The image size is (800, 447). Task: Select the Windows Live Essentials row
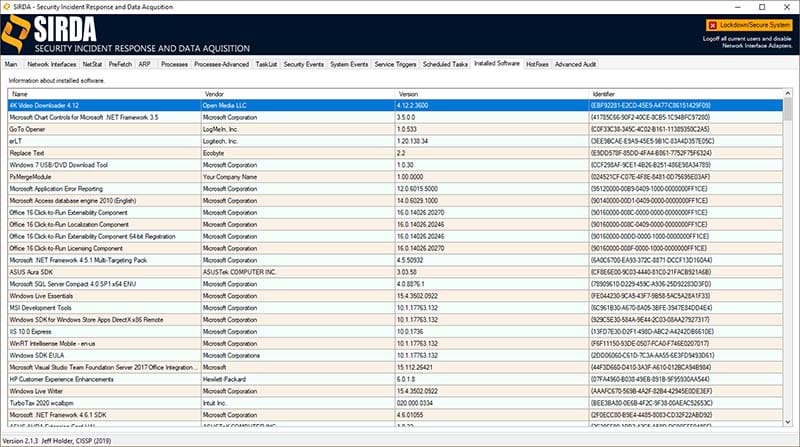click(x=395, y=296)
